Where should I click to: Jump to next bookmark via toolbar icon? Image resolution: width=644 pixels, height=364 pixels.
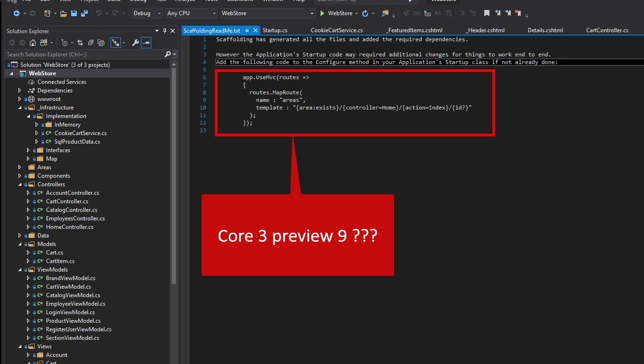[508, 13]
